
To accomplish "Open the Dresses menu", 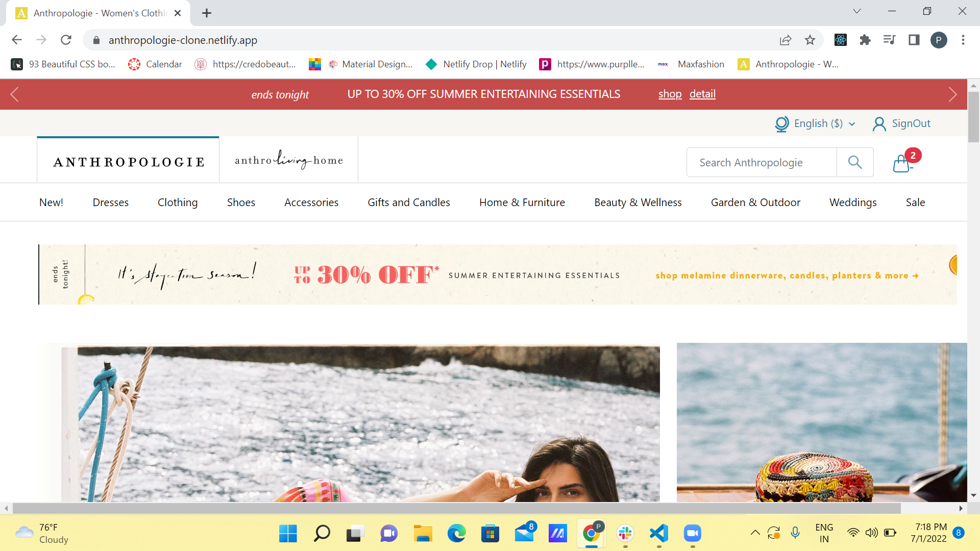I will point(110,203).
